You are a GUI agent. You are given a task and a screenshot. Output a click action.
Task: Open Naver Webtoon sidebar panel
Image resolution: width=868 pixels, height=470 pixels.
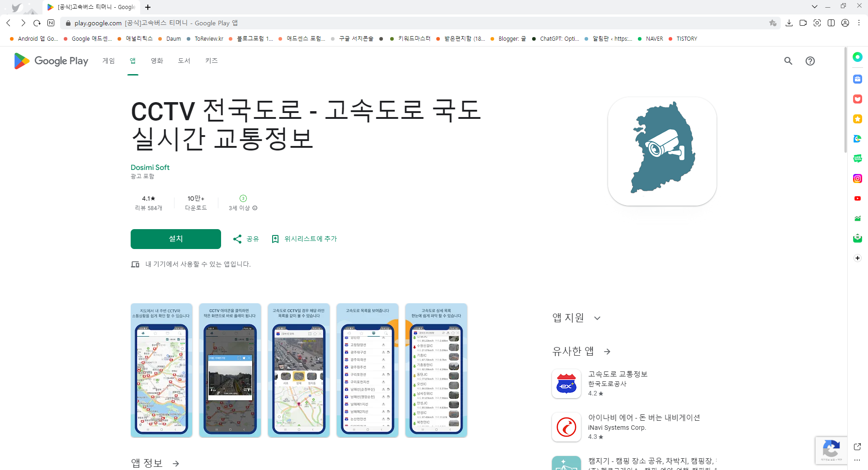[858, 158]
